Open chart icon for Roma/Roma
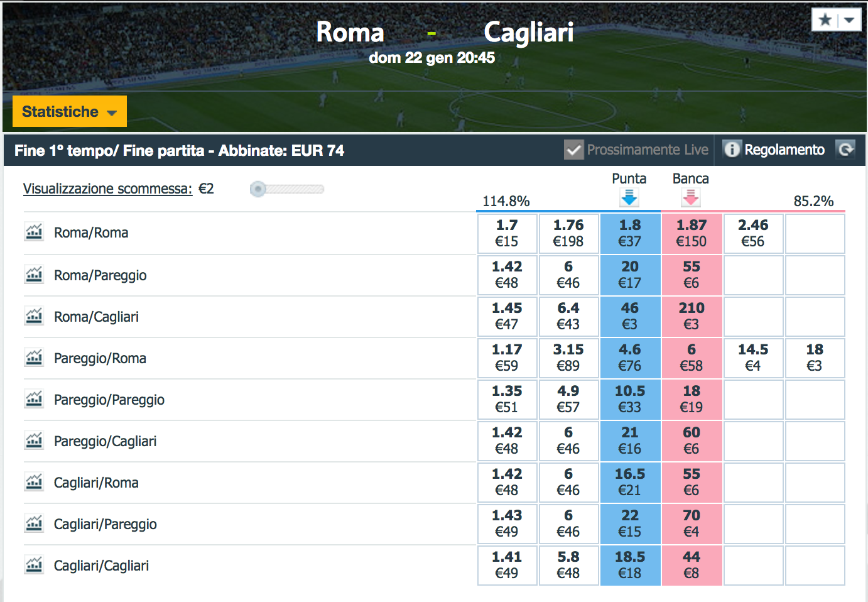 click(x=34, y=232)
